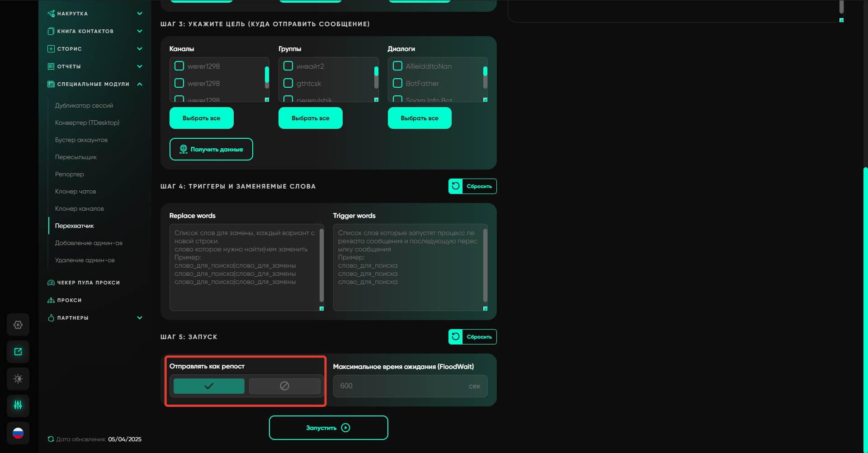Click reset icon in Step 5 header
This screenshot has width=868, height=453.
coord(456,337)
